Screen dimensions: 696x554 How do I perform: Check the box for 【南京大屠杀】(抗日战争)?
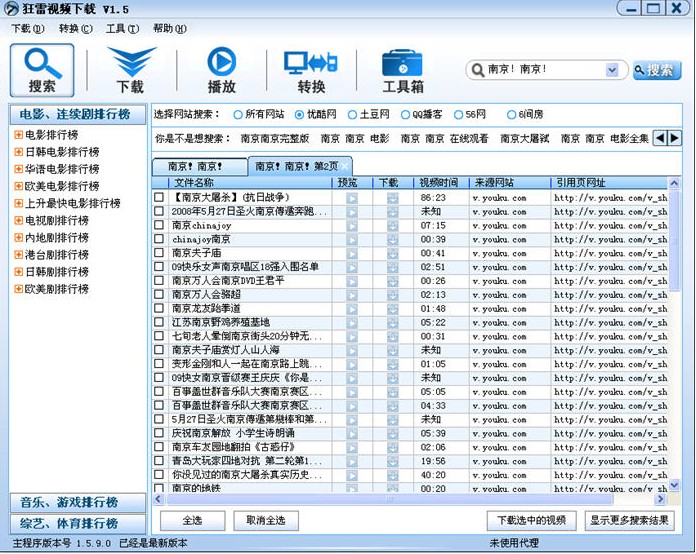pyautogui.click(x=158, y=197)
